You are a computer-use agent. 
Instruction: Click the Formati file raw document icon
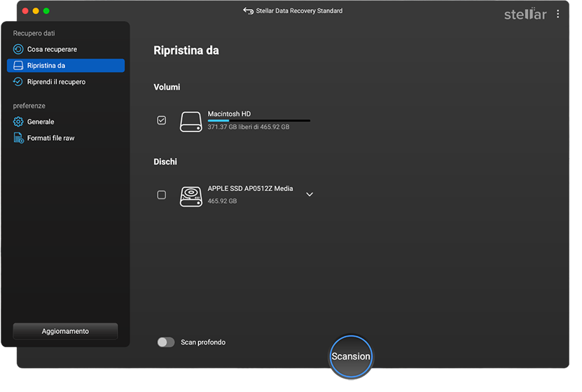coord(18,138)
